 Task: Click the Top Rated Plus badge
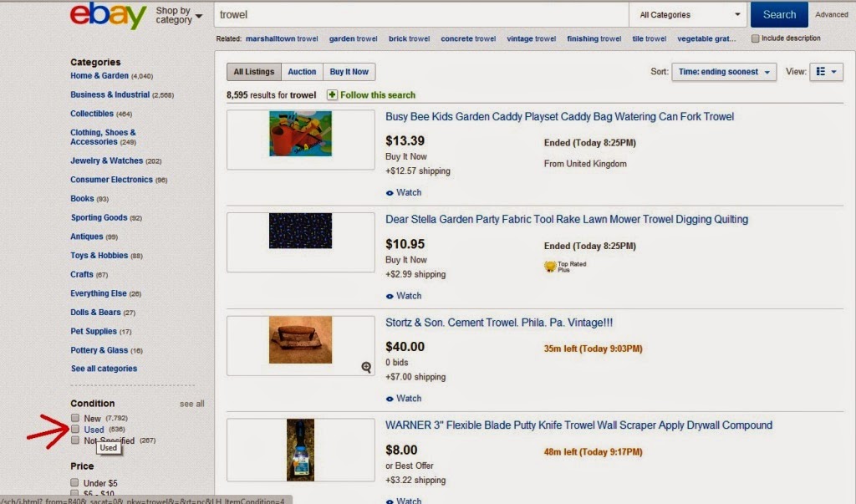pyautogui.click(x=565, y=267)
